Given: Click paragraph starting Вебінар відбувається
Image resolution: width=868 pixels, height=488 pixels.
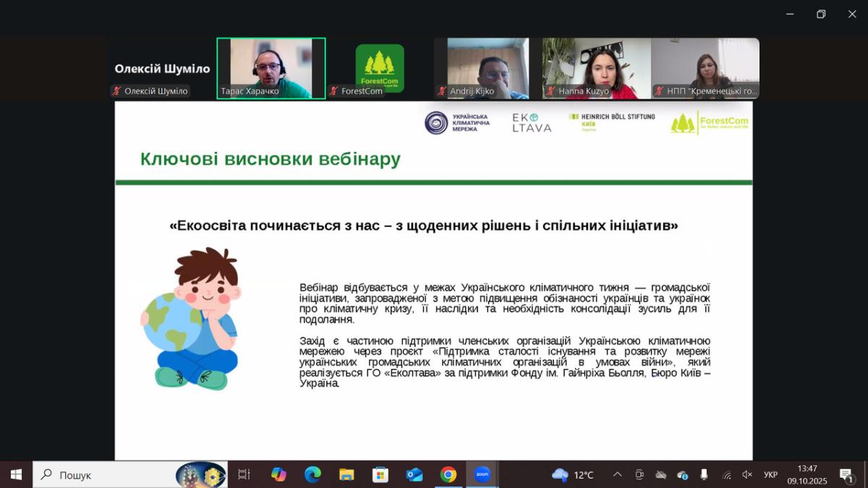Looking at the screenshot, I should pos(505,303).
